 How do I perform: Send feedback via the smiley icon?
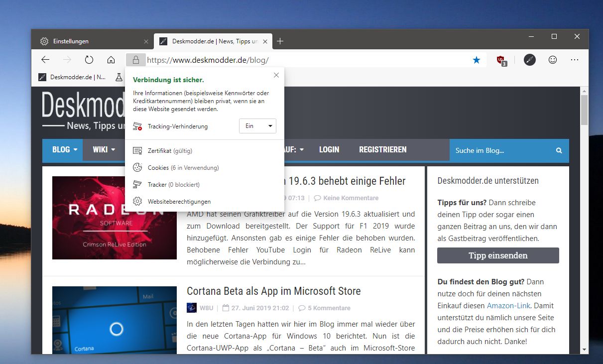[x=553, y=60]
